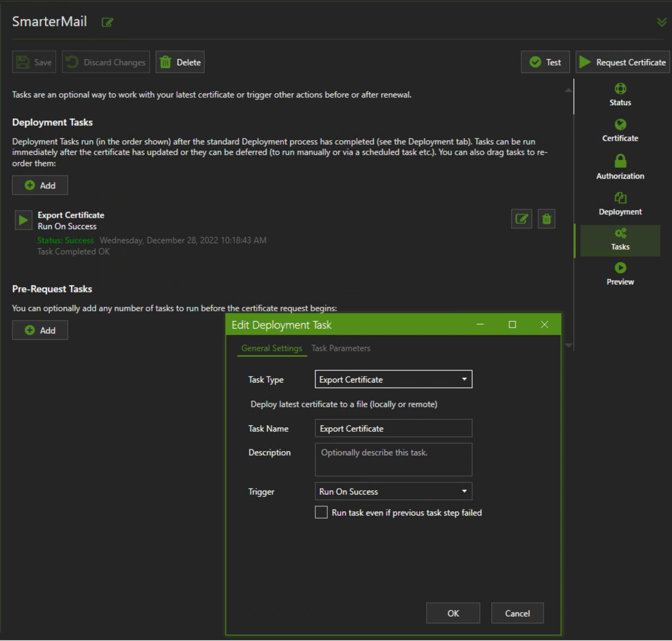Delete the Export Certificate task trash icon

point(546,218)
